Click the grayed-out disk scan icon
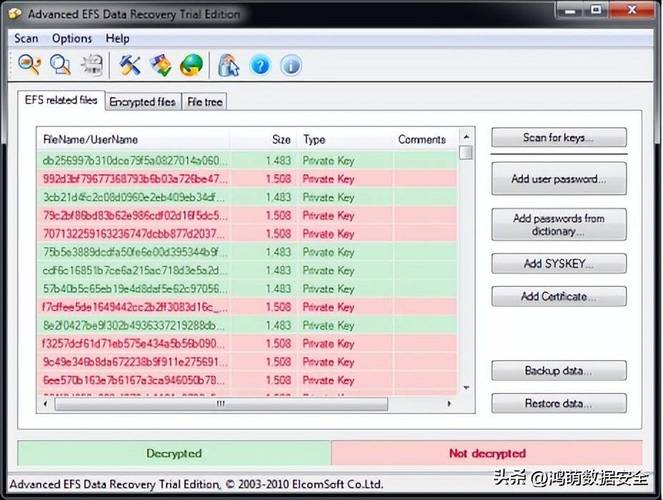 point(91,65)
